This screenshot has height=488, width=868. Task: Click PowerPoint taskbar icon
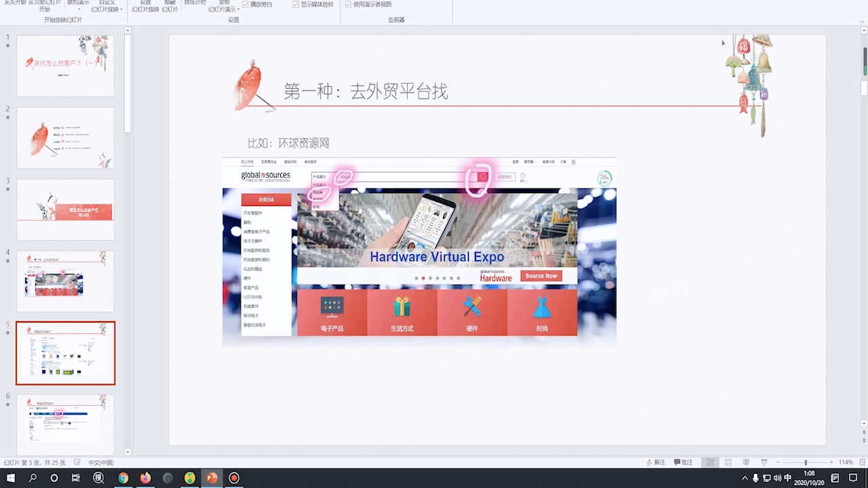[212, 478]
